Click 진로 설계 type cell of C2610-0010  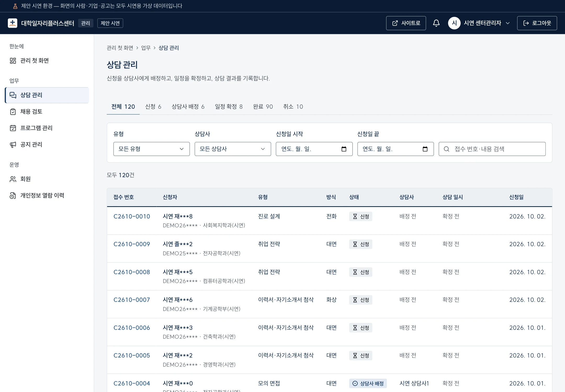point(269,216)
